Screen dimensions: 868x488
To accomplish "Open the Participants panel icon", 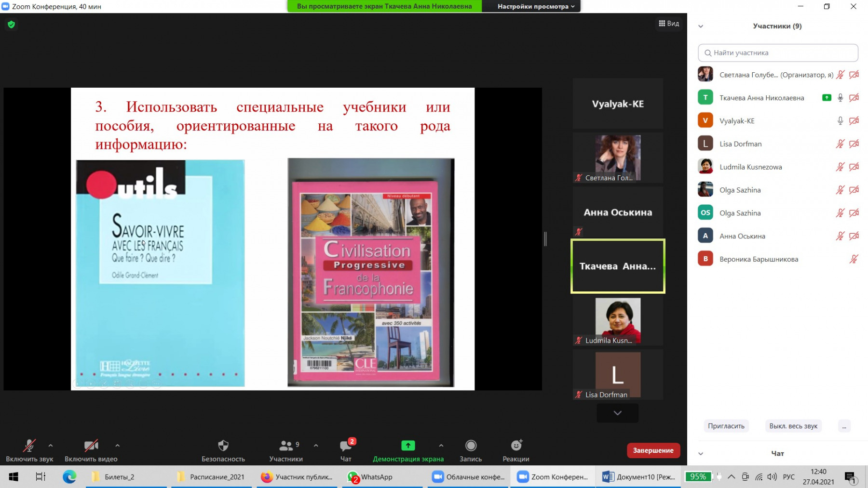I will pyautogui.click(x=286, y=446).
